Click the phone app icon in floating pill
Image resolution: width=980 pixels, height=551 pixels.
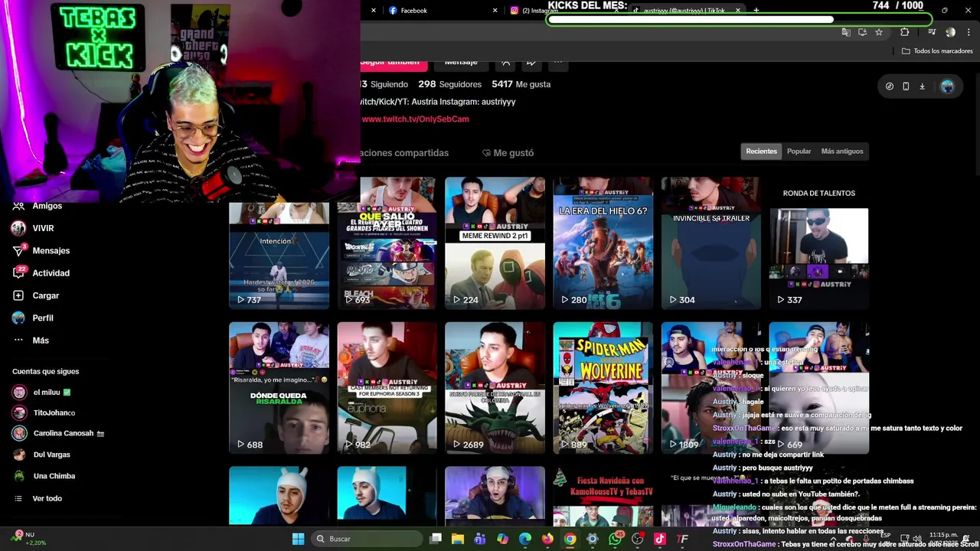(906, 86)
